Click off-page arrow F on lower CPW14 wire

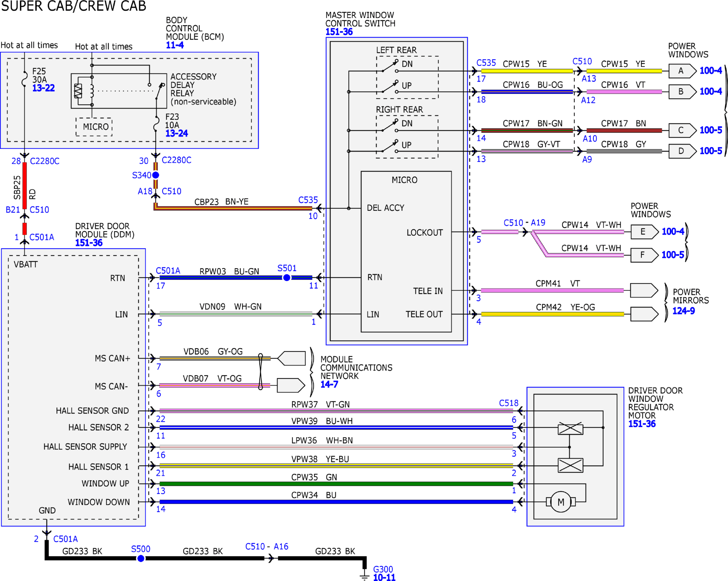644,255
